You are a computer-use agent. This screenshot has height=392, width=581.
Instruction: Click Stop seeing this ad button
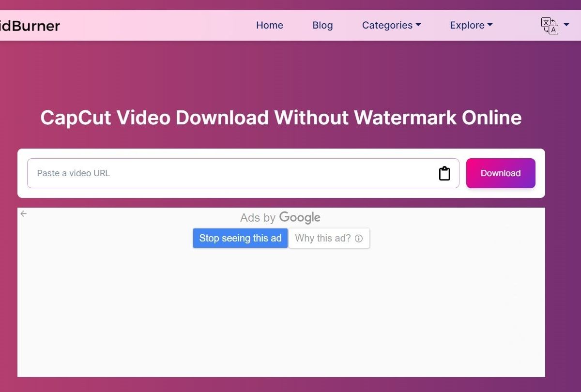point(240,238)
